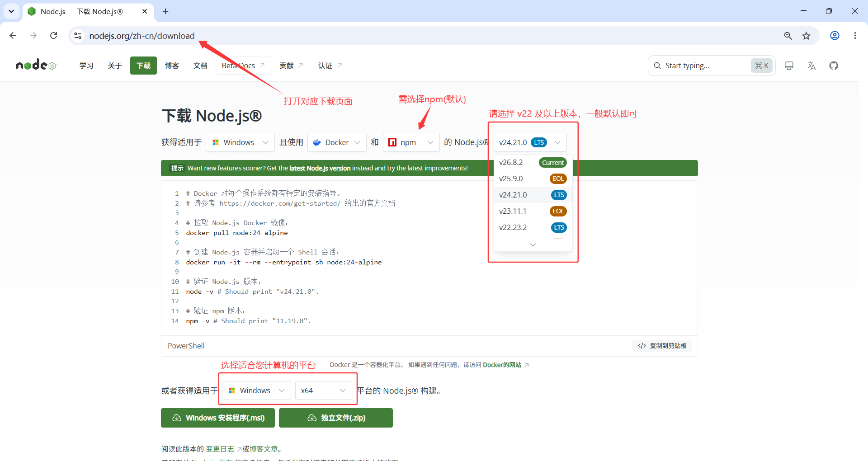This screenshot has width=868, height=461.
Task: Open the 博客 nav item
Action: tap(172, 66)
